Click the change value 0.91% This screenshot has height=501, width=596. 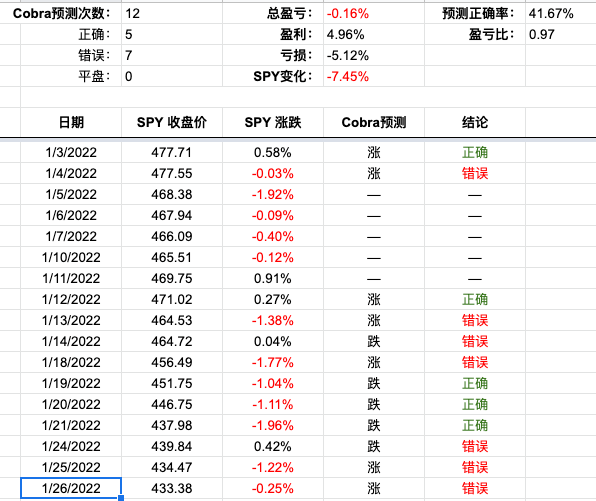(x=273, y=278)
